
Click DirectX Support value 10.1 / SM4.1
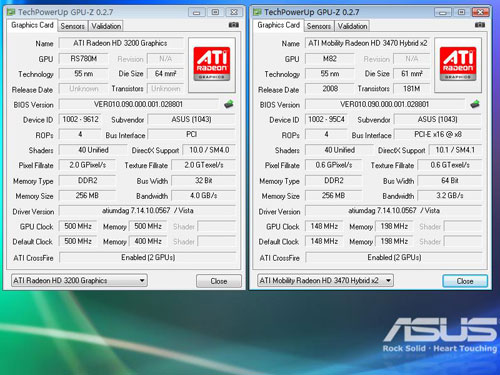[455, 150]
